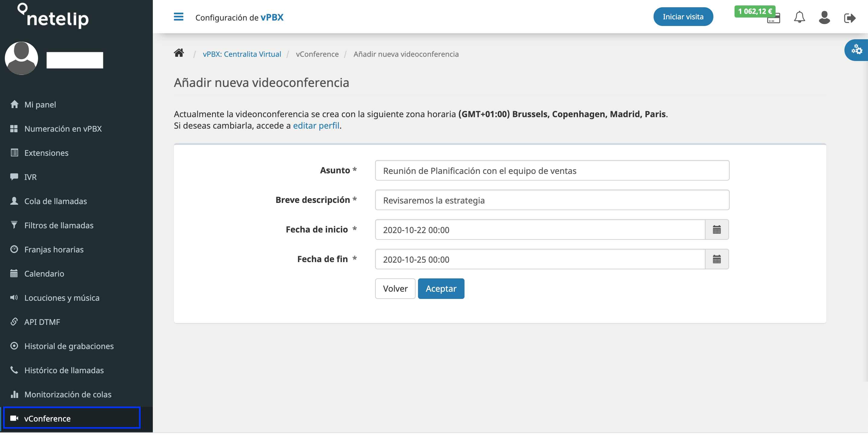Click the Locuciones y música speaker icon
The image size is (868, 436).
(14, 297)
